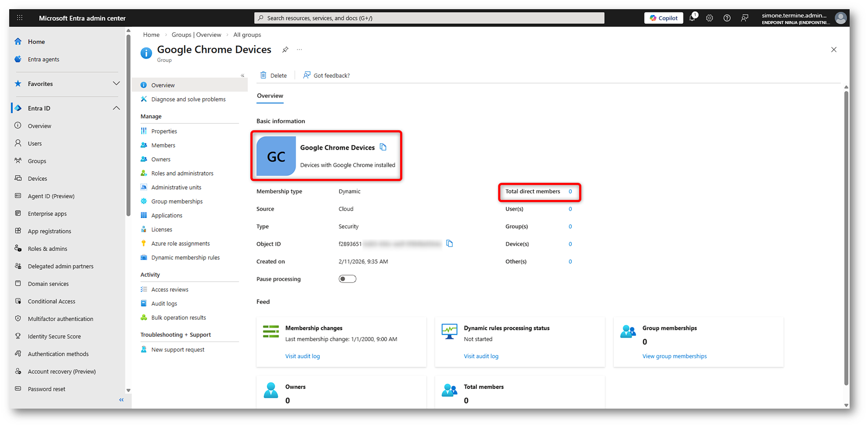Click the feedback icon in the top bar
The width and height of the screenshot is (868, 427).
(745, 18)
